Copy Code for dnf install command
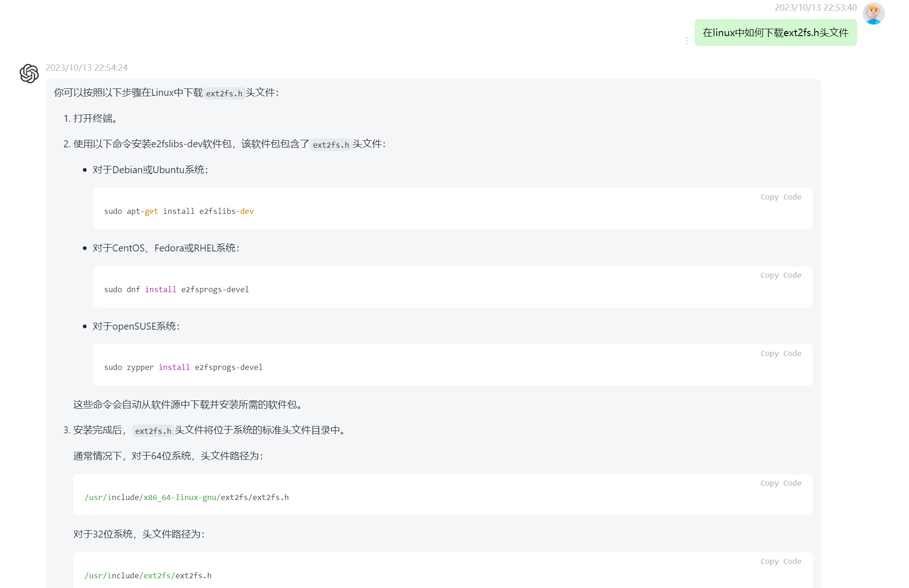This screenshot has height=588, width=909. 780,275
